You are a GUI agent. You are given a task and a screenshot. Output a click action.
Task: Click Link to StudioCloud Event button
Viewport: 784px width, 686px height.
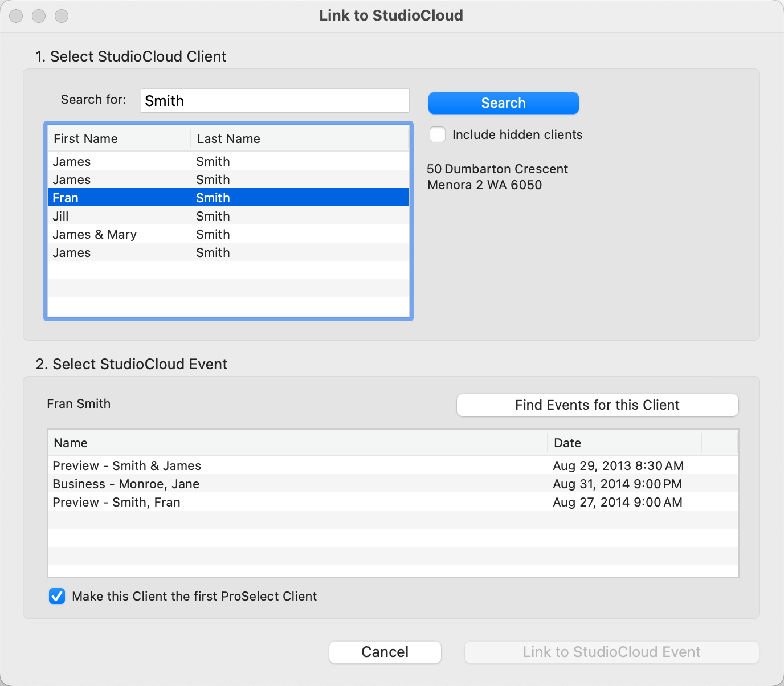pyautogui.click(x=611, y=652)
